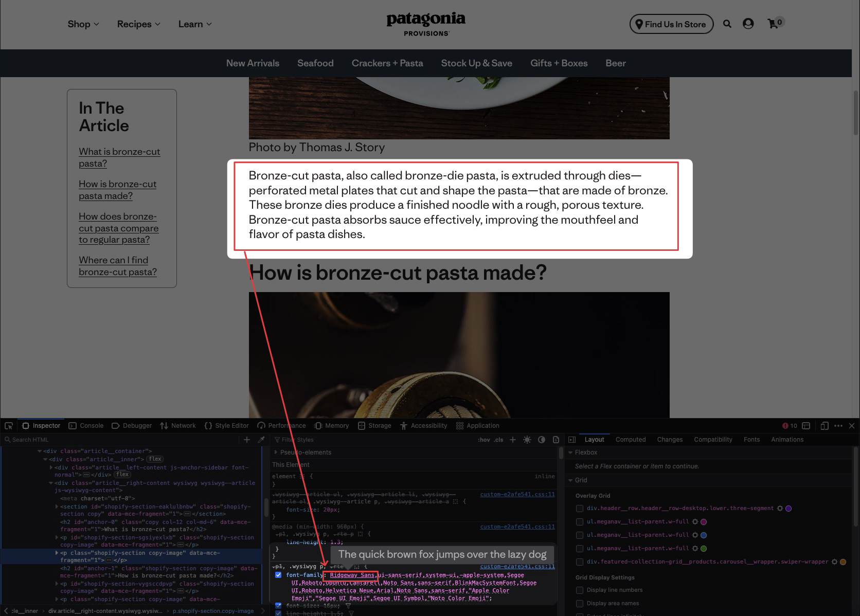Image resolution: width=860 pixels, height=616 pixels.
Task: Switch to the Fonts tab
Action: tap(751, 440)
